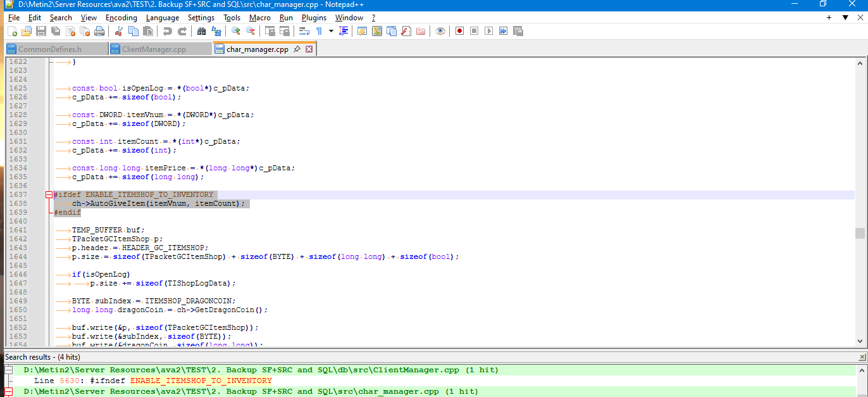Open the Replace dialog icon
Screen dimensions: 868x397
[216, 31]
